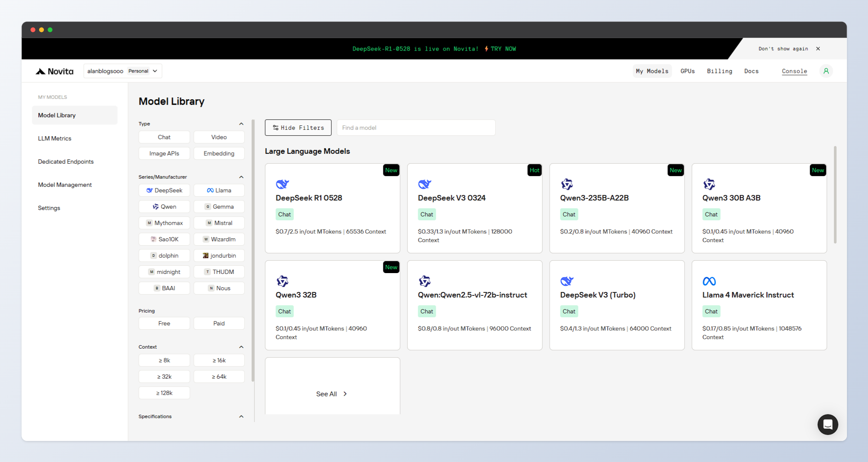The image size is (868, 462).
Task: Open the user profile avatar icon
Action: (826, 71)
